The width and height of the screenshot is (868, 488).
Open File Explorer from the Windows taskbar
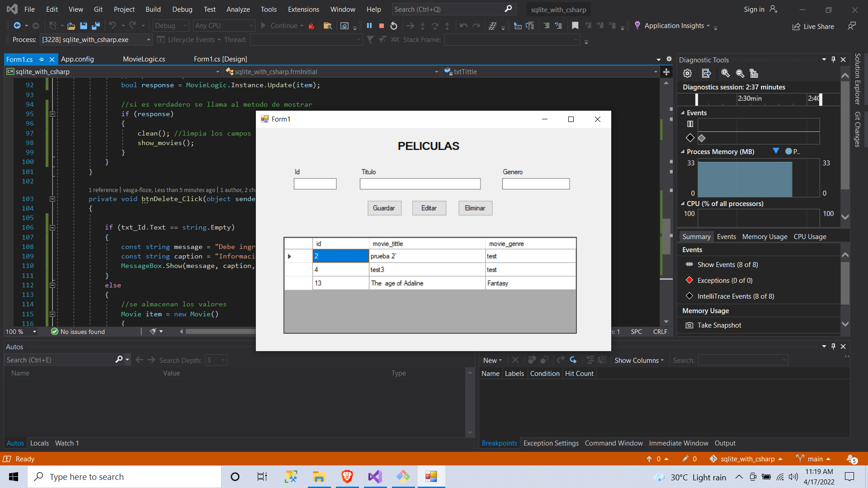click(319, 477)
